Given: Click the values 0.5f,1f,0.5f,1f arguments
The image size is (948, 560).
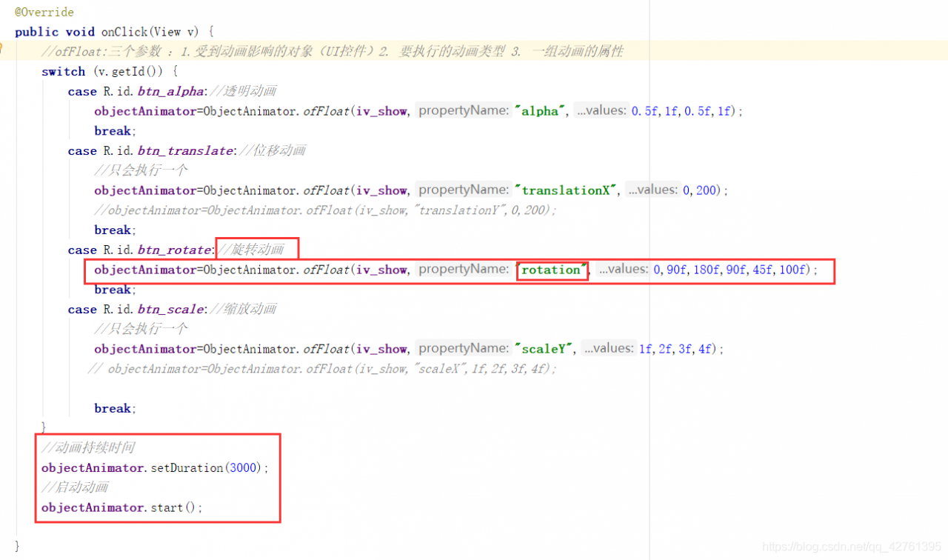Looking at the screenshot, I should 681,111.
